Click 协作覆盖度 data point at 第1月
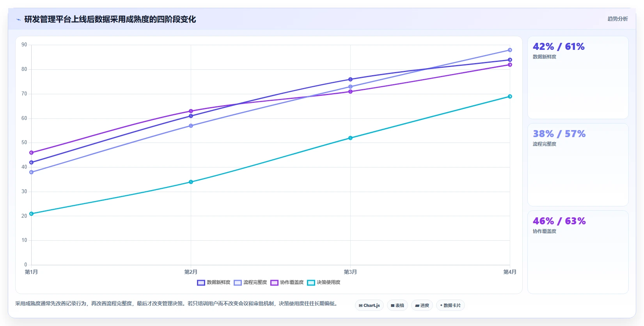 click(x=32, y=153)
